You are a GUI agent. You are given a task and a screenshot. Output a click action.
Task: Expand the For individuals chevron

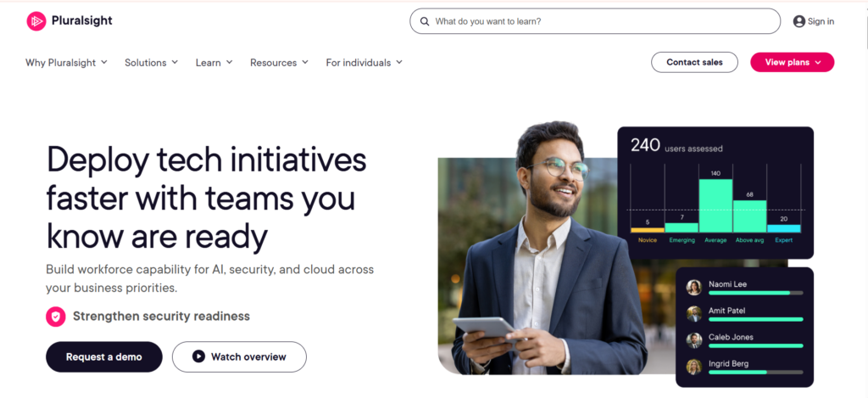point(399,63)
